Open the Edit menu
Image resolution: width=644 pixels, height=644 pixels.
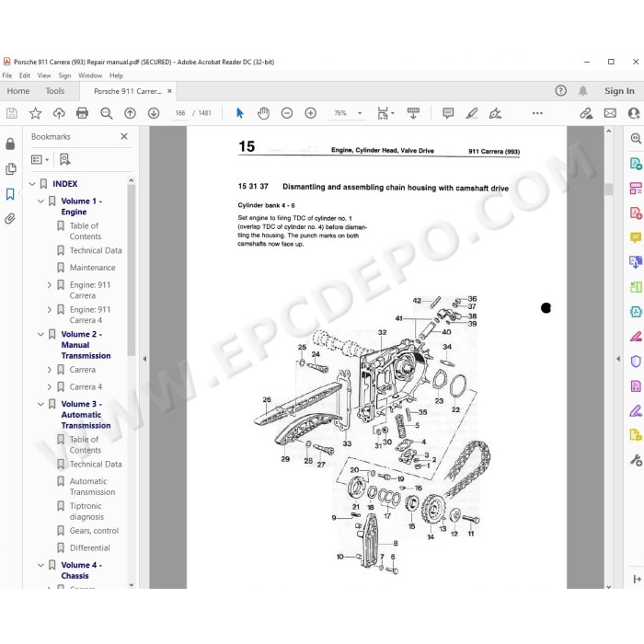coord(25,75)
